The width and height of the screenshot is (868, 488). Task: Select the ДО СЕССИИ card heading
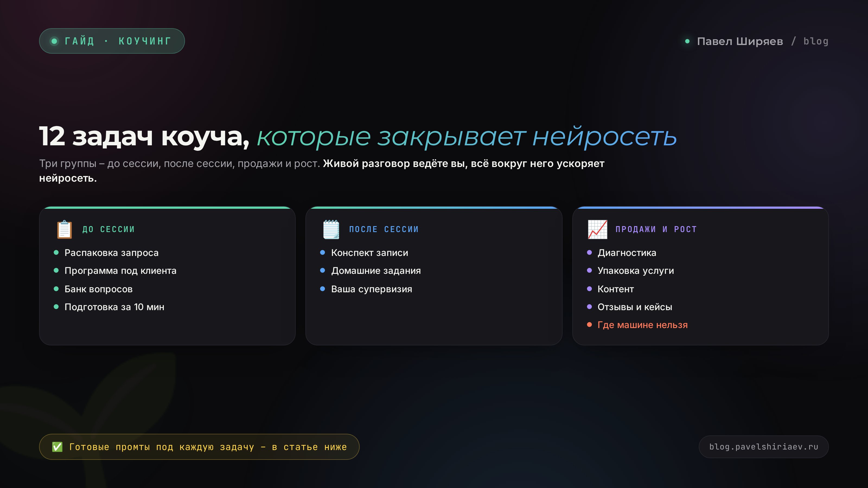(108, 229)
